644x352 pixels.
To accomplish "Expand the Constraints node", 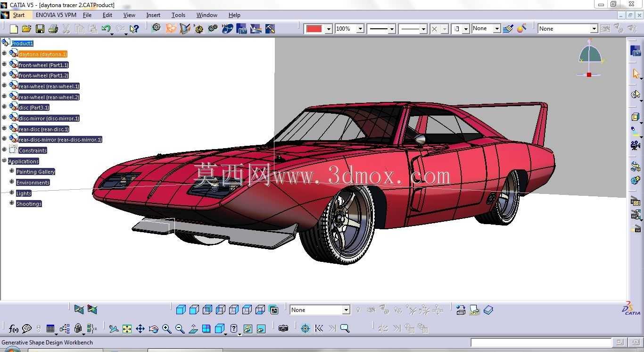I will coord(4,150).
